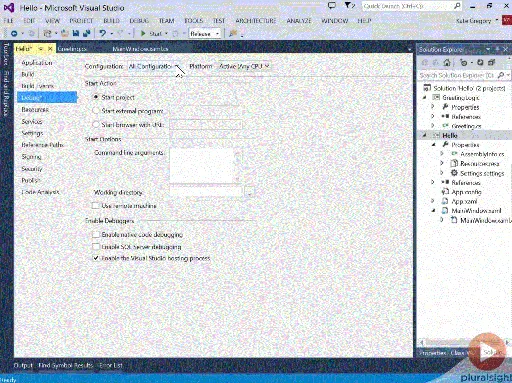512x383 pixels.
Task: Select the Application properties page
Action: pos(37,63)
